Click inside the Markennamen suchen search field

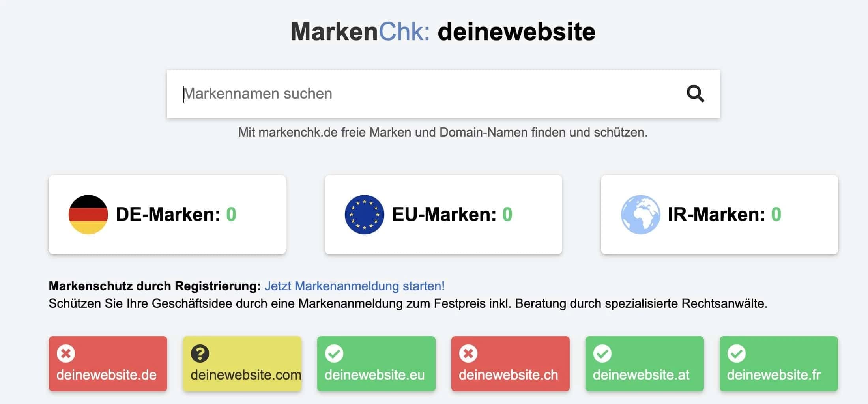[355, 94]
